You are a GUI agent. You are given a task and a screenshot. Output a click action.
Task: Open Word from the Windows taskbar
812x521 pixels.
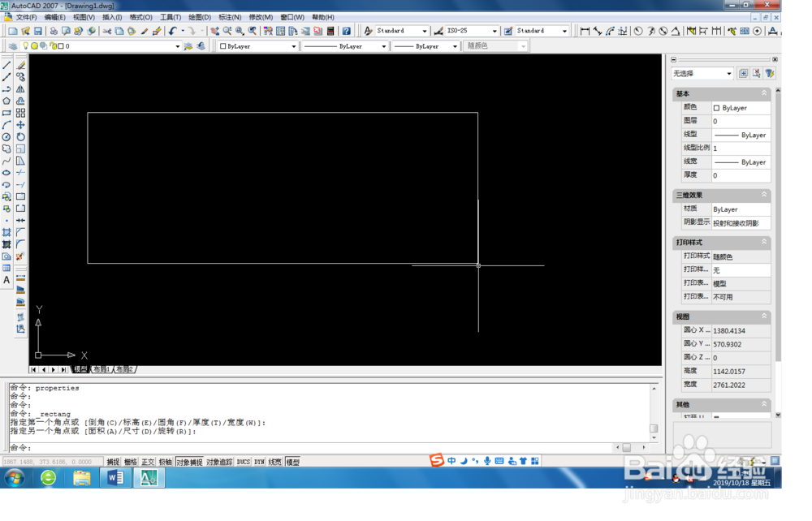(x=115, y=477)
